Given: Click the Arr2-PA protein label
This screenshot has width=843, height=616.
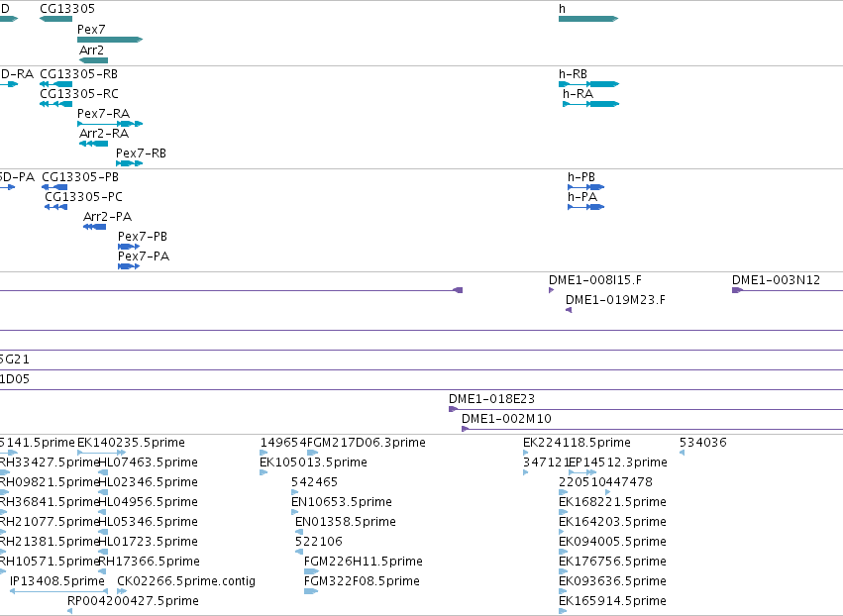Looking at the screenshot, I should click(108, 217).
